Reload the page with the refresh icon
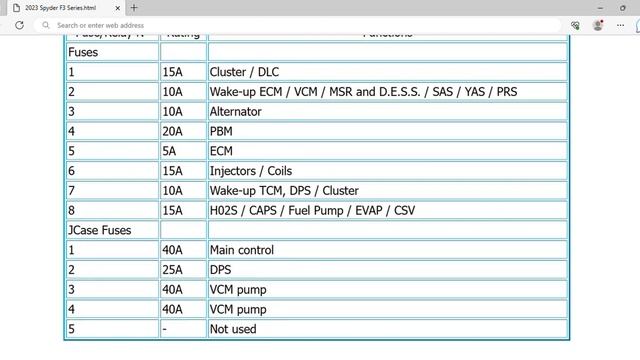Image resolution: width=640 pixels, height=360 pixels. click(x=19, y=25)
